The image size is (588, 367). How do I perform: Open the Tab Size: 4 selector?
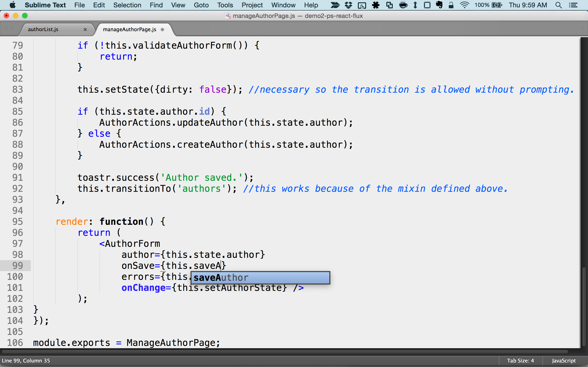[x=520, y=360]
